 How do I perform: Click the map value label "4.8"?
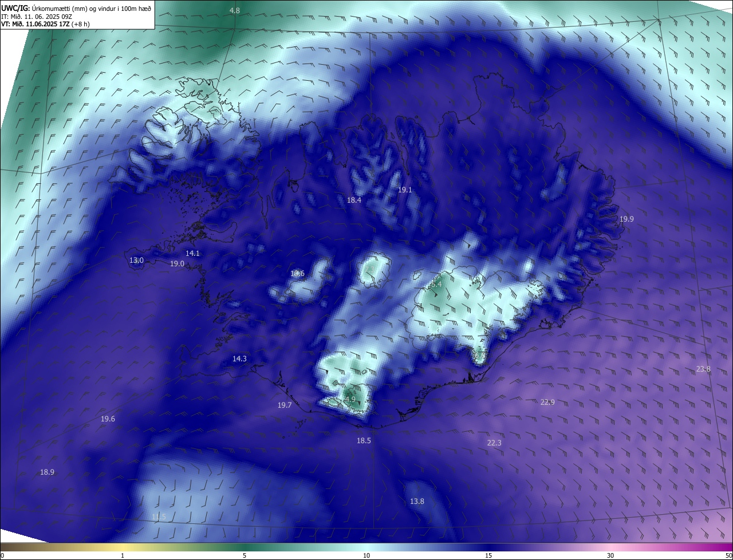[x=235, y=11]
